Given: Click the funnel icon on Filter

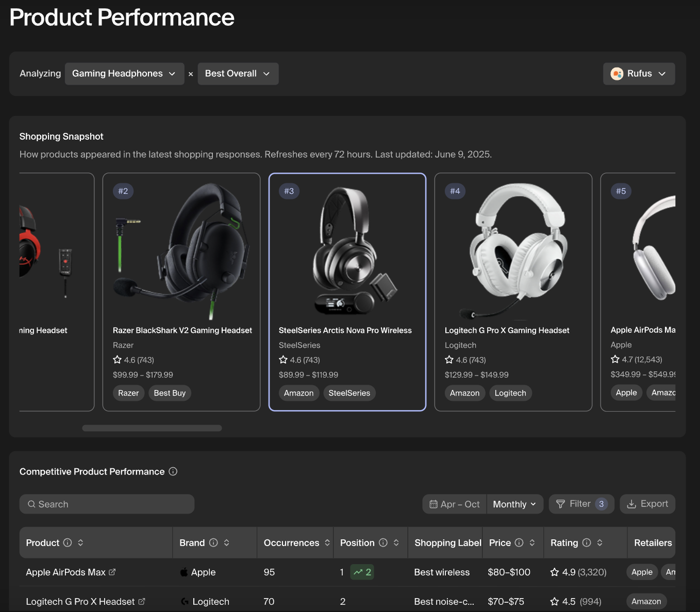Looking at the screenshot, I should coord(560,504).
